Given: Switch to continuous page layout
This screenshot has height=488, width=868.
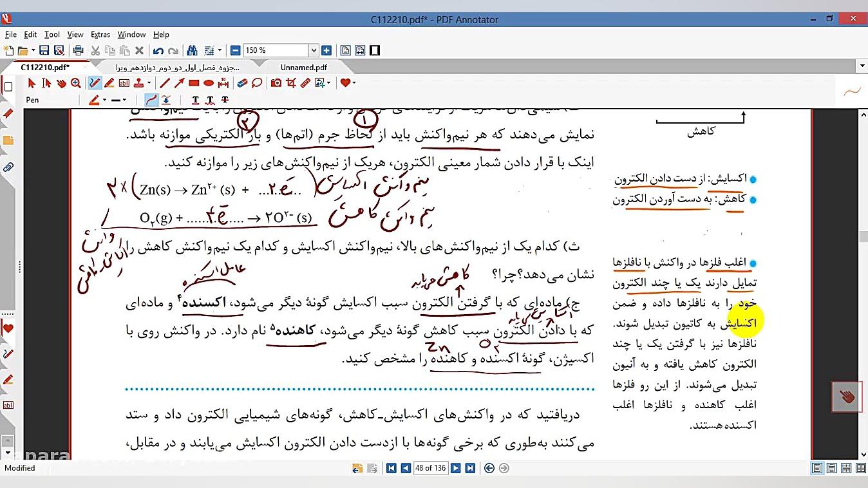Looking at the screenshot, I should tap(832, 468).
